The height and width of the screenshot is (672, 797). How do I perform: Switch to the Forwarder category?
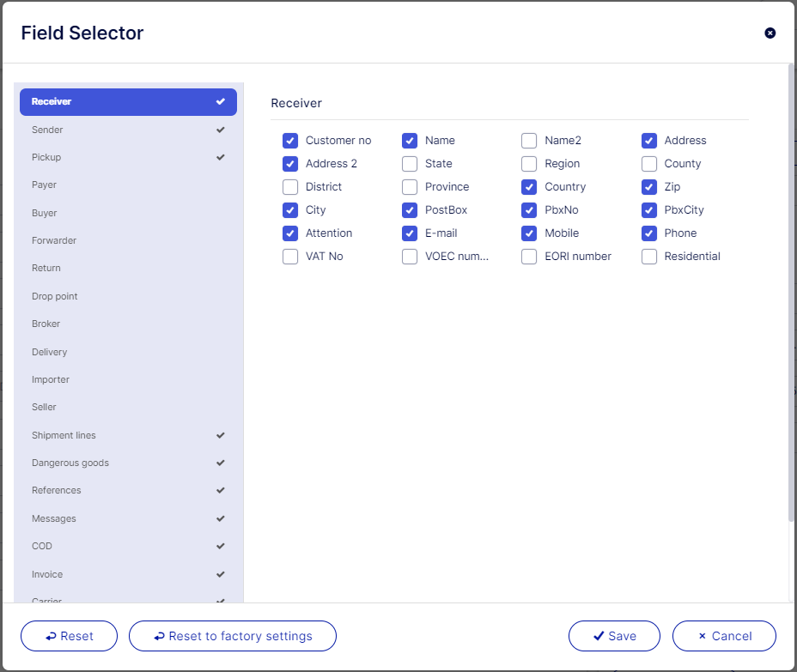53,240
